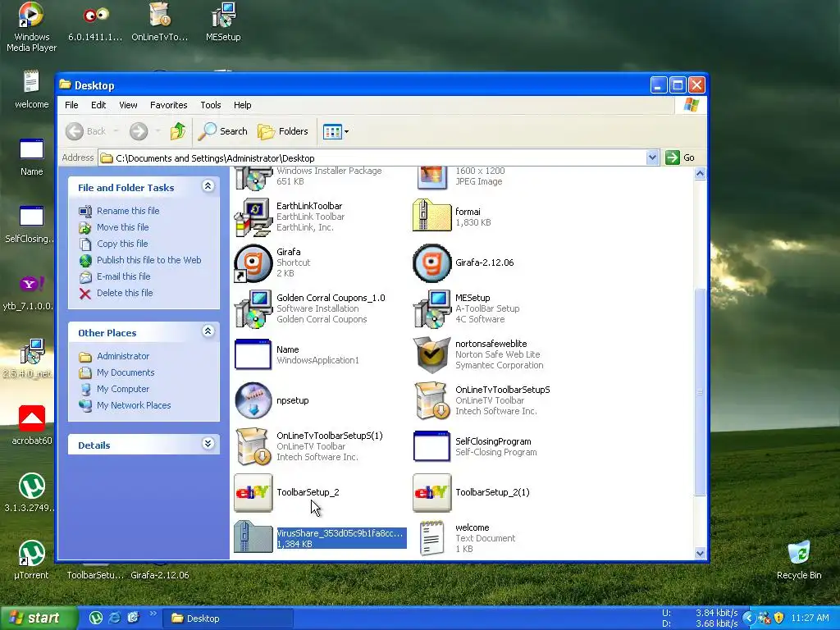Image resolution: width=840 pixels, height=630 pixels.
Task: Click the Up folder toolbar icon
Action: tap(178, 131)
